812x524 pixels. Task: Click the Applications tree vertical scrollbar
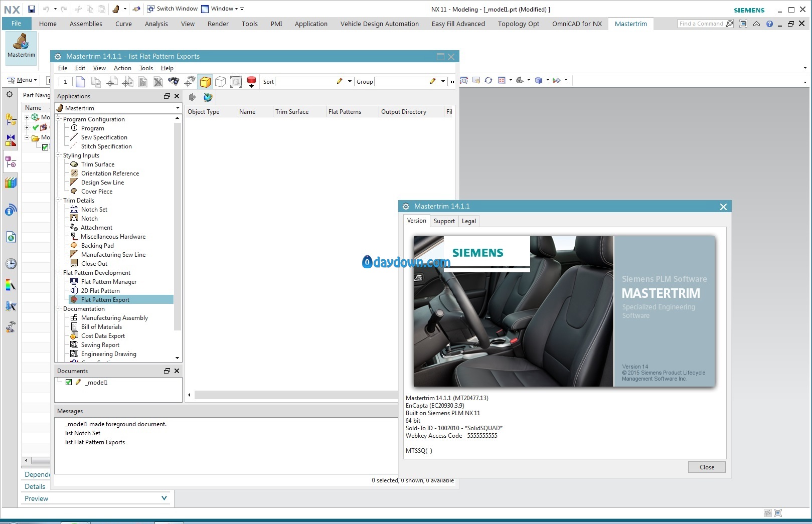[177, 226]
